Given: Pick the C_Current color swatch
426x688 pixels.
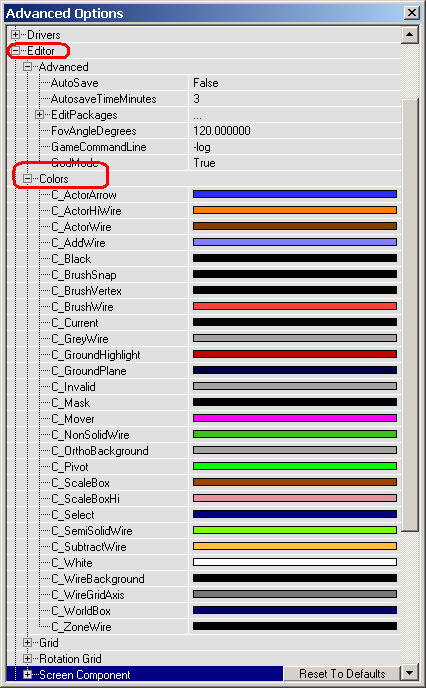Looking at the screenshot, I should [x=295, y=322].
